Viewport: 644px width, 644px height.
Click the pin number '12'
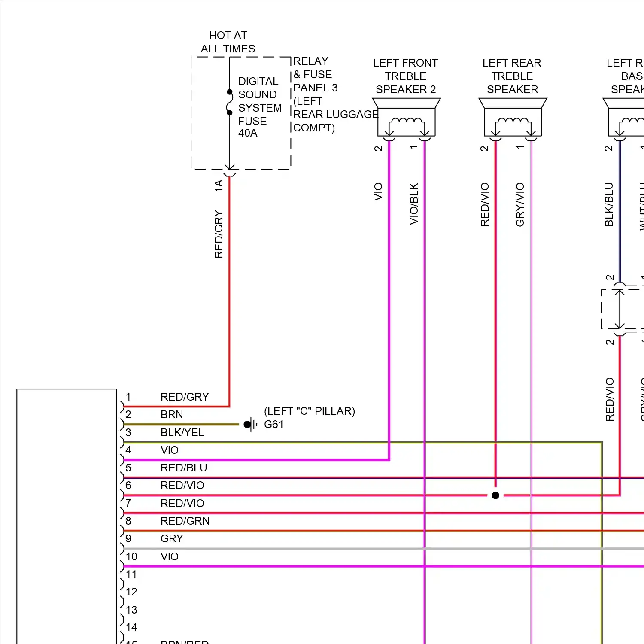[131, 592]
